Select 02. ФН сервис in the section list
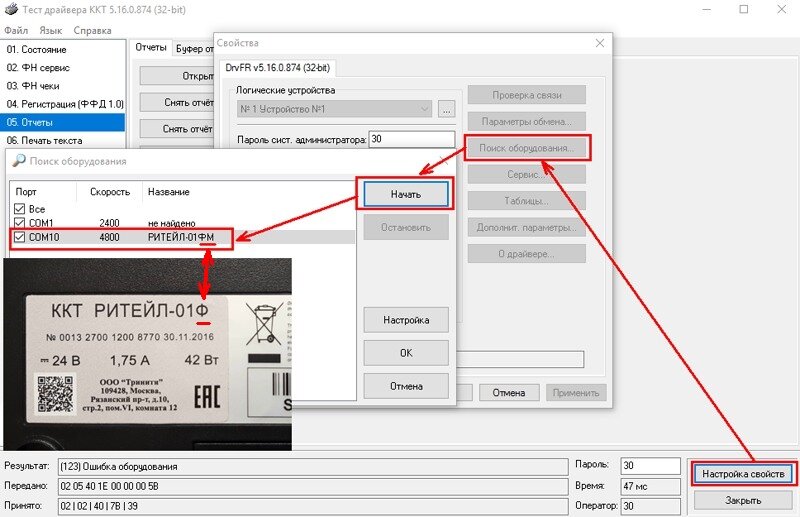This screenshot has width=800, height=517. click(38, 68)
